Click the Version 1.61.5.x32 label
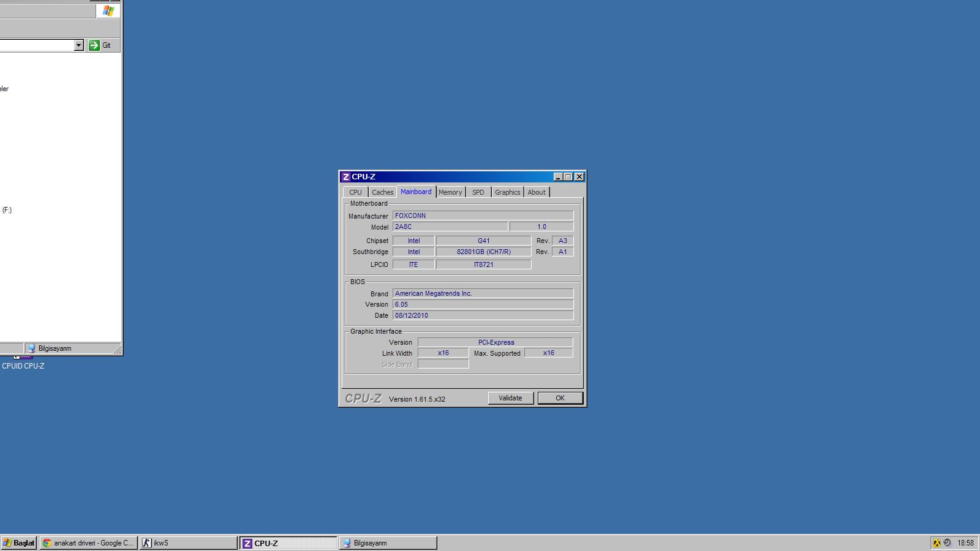 pyautogui.click(x=417, y=399)
